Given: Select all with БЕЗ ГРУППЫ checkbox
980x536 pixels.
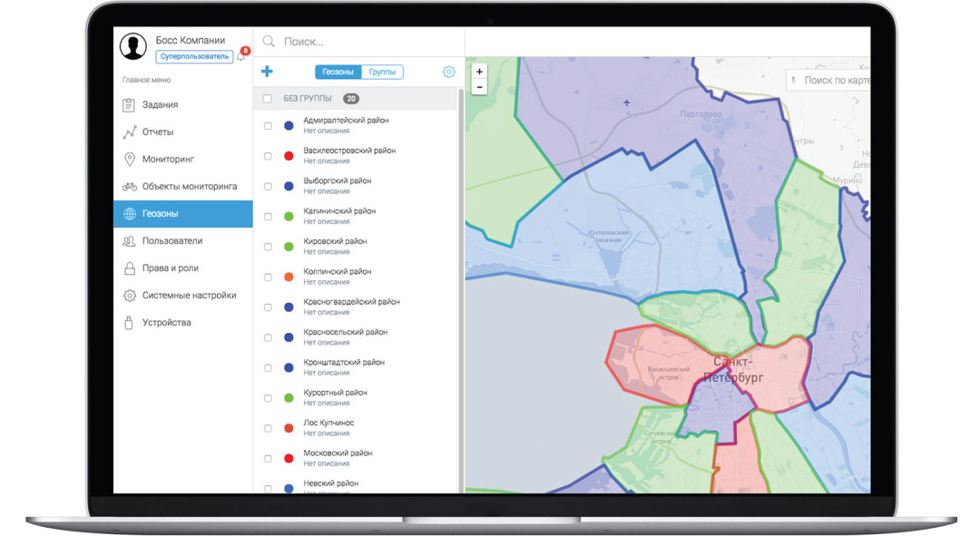Looking at the screenshot, I should tap(268, 99).
